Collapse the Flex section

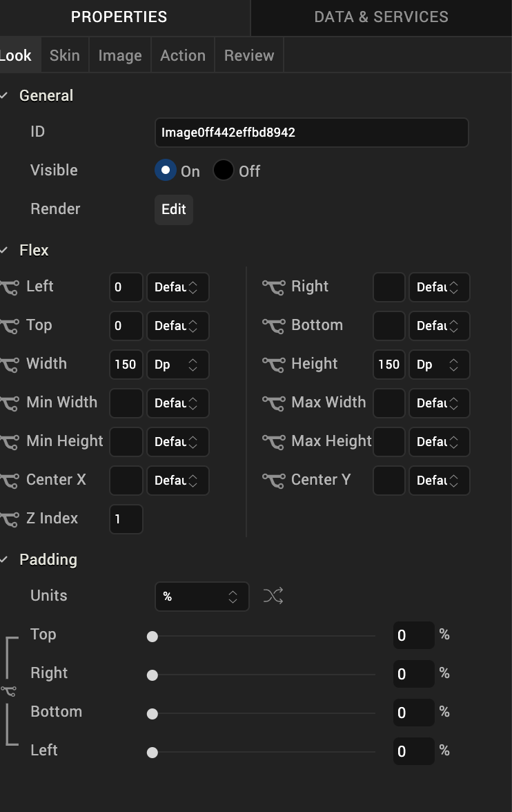pos(5,251)
